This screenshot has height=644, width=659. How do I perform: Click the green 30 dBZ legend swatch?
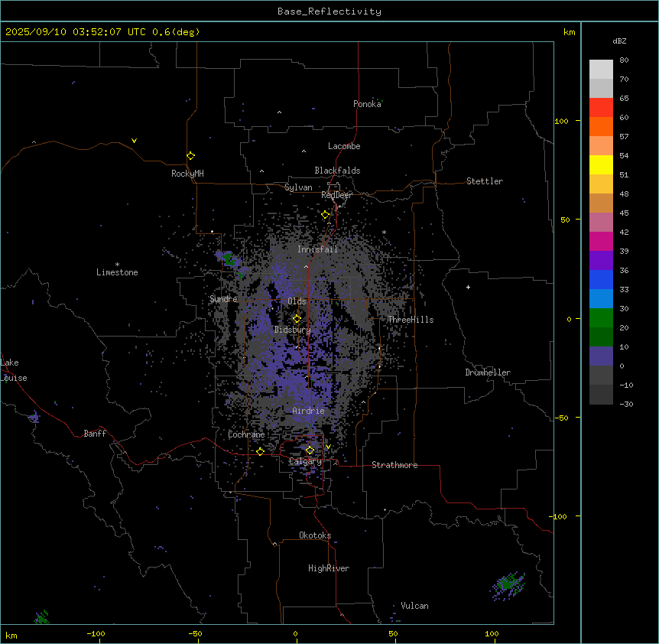(601, 317)
